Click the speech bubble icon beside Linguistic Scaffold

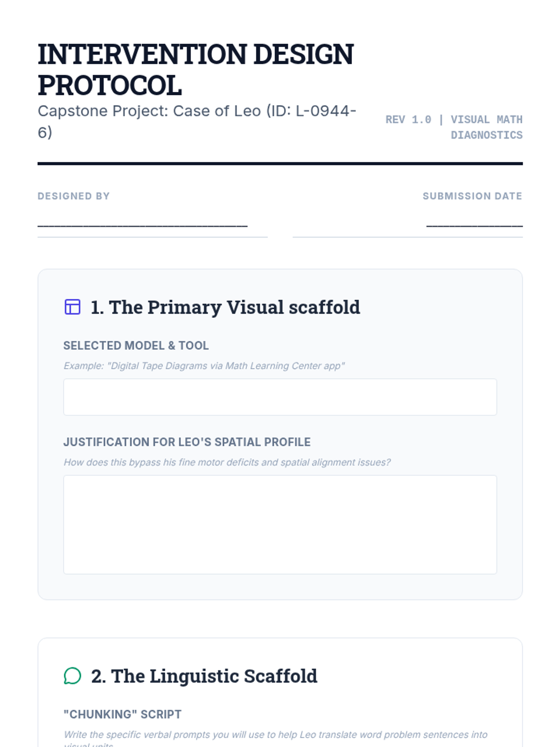[72, 676]
